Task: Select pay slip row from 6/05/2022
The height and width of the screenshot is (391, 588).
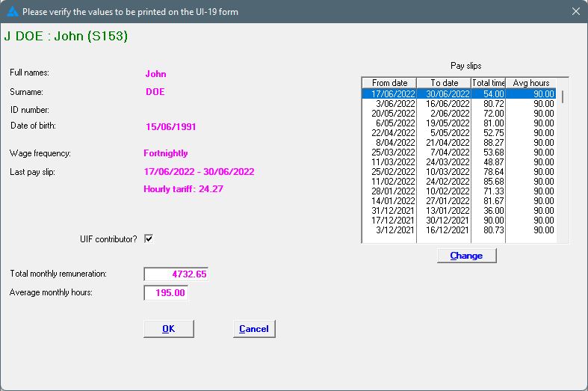Action: pyautogui.click(x=459, y=123)
